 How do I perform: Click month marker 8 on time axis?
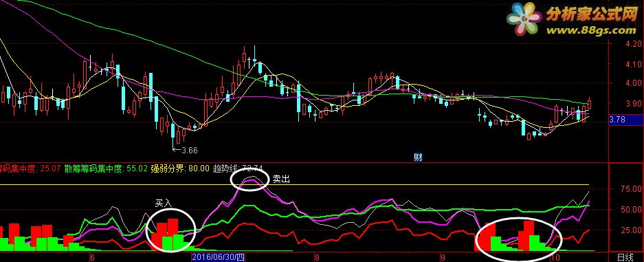click(317, 258)
